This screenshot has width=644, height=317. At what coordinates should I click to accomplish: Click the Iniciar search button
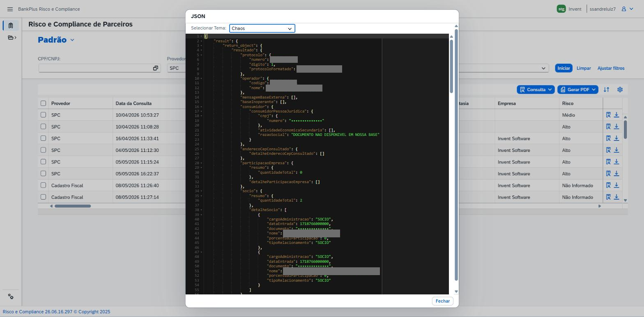point(563,68)
